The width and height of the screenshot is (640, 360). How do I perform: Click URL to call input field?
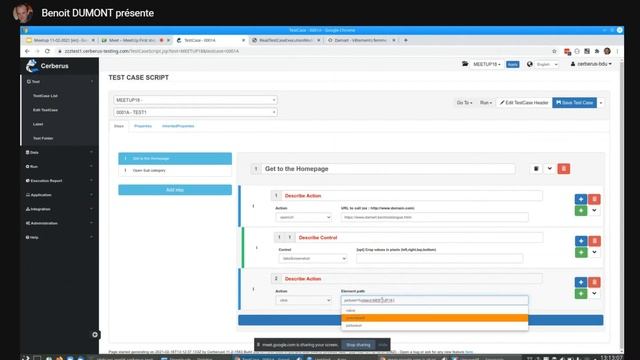(x=435, y=217)
